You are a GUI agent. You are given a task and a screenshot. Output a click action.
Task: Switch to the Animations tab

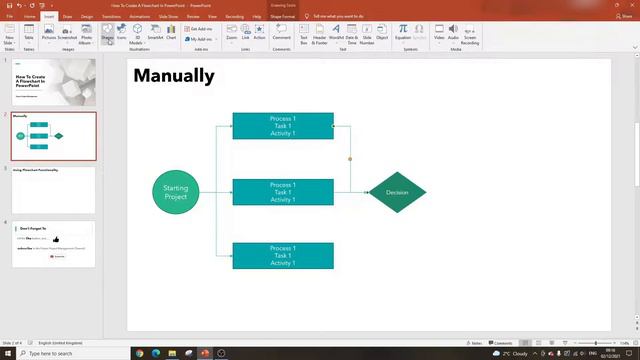pyautogui.click(x=140, y=17)
